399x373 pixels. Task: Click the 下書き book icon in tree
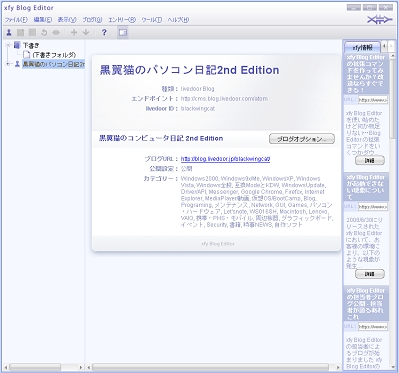[x=17, y=45]
